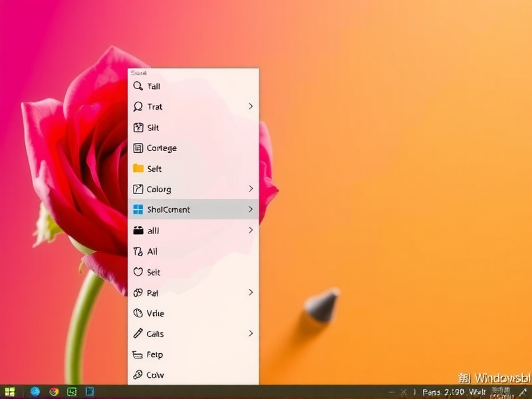Click the folder icon next to Seft

(x=138, y=169)
